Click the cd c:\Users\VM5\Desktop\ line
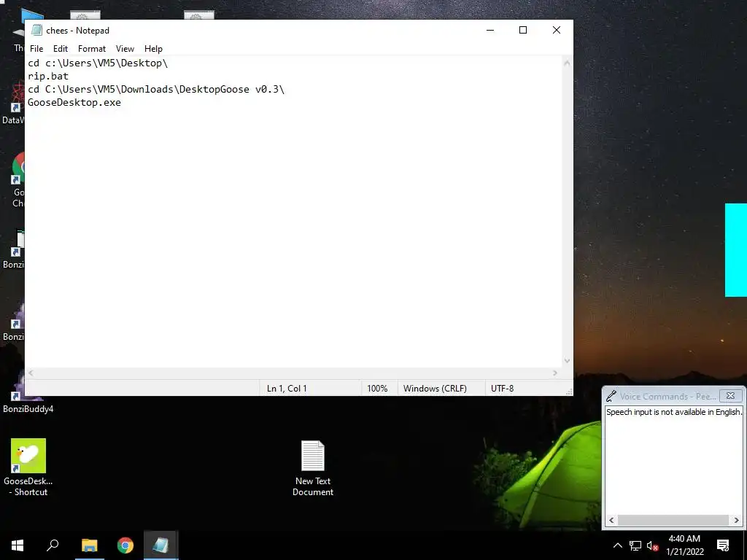Image resolution: width=747 pixels, height=560 pixels. (x=98, y=63)
